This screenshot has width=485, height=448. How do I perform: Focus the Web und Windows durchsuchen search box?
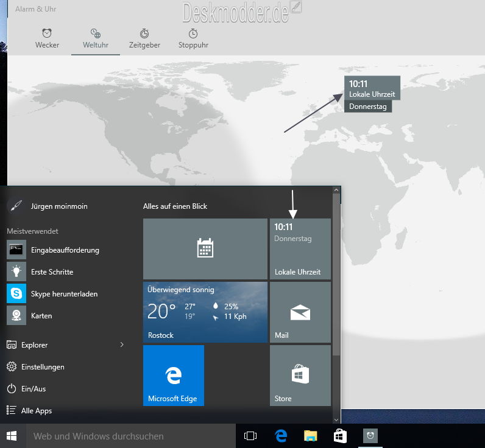click(x=131, y=436)
